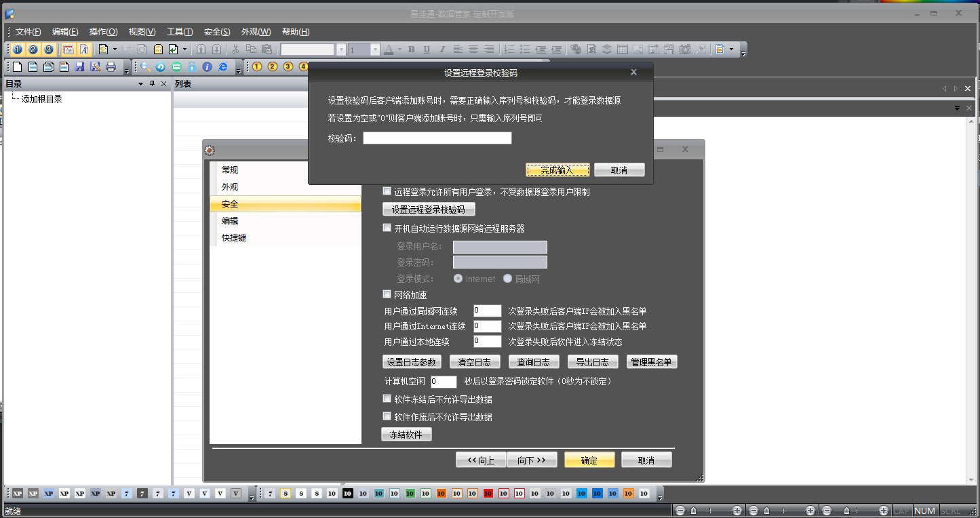Click the 清空日志 button

tap(475, 362)
